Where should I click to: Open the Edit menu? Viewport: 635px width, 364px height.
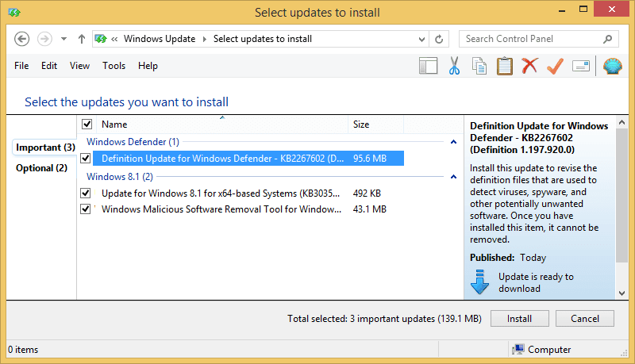pos(49,66)
